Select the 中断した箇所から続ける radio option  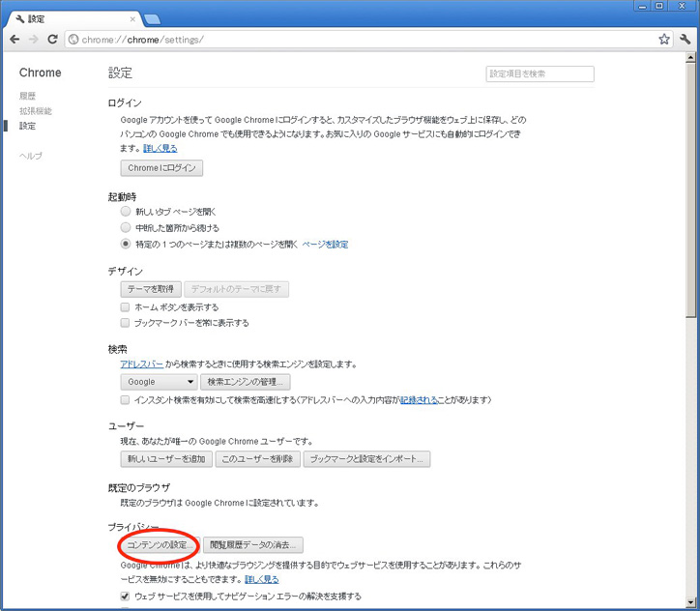click(126, 227)
